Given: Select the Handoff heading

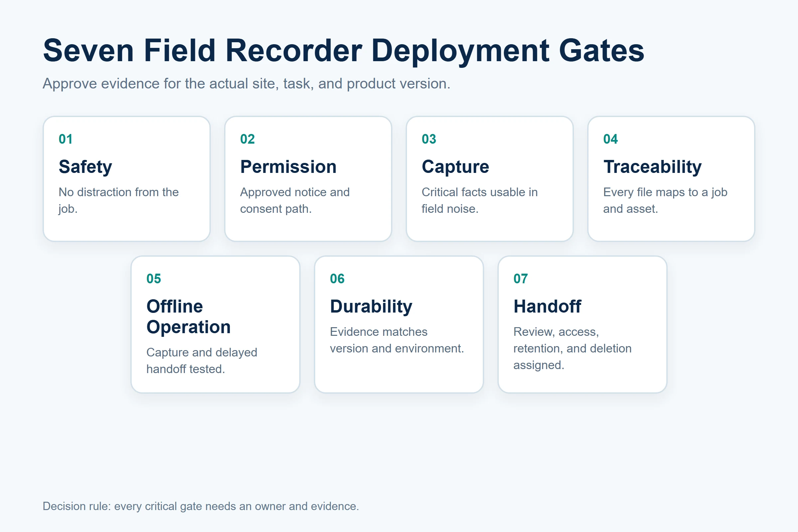Looking at the screenshot, I should pos(547,306).
